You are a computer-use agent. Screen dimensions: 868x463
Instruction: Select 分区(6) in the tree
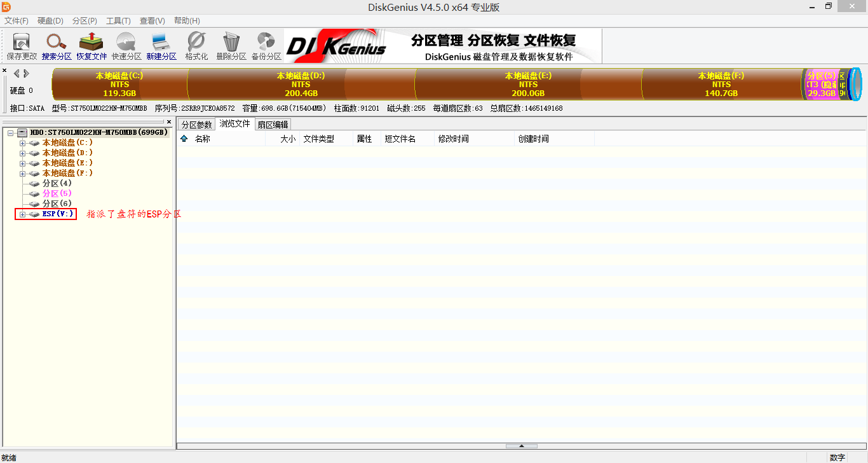click(x=57, y=204)
